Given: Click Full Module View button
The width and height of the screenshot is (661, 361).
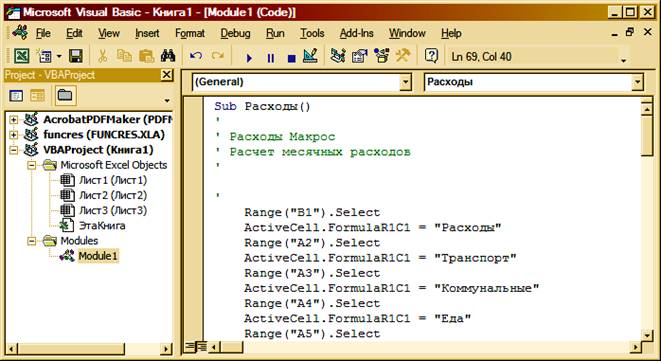Looking at the screenshot, I should click(202, 347).
